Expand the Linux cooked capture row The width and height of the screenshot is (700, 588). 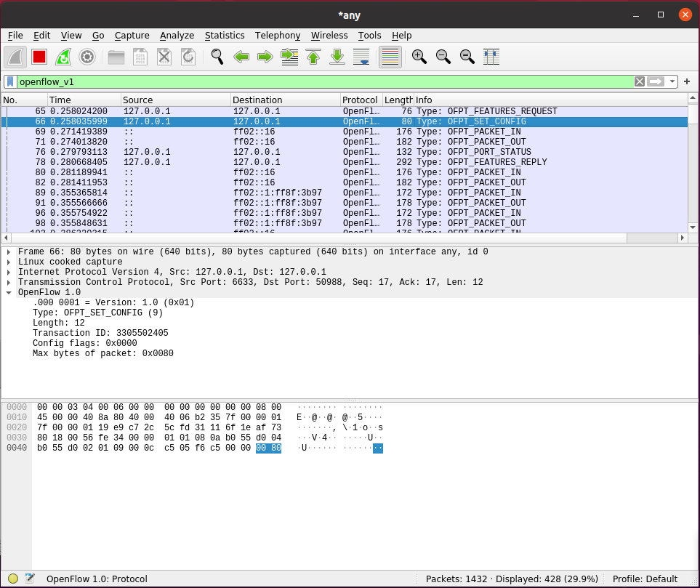click(x=9, y=262)
